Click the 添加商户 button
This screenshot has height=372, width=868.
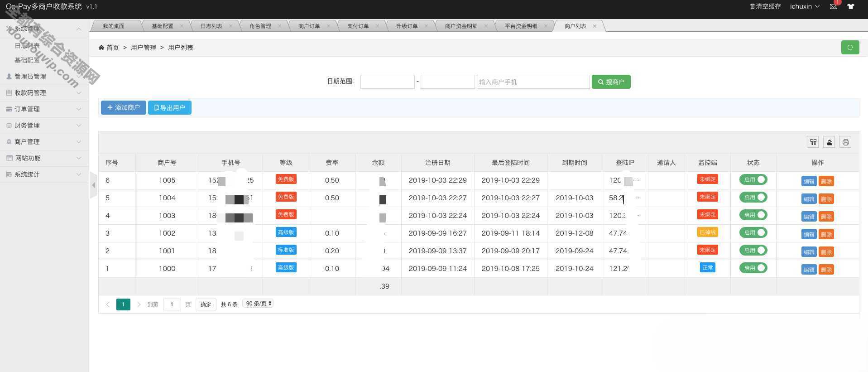[x=123, y=107]
